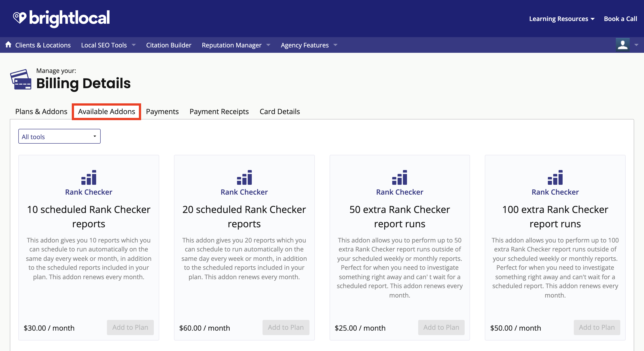Screen dimensions: 644x351
Task: Click the '20 scheduled Rank Checker reports' heading
Action: (x=244, y=217)
